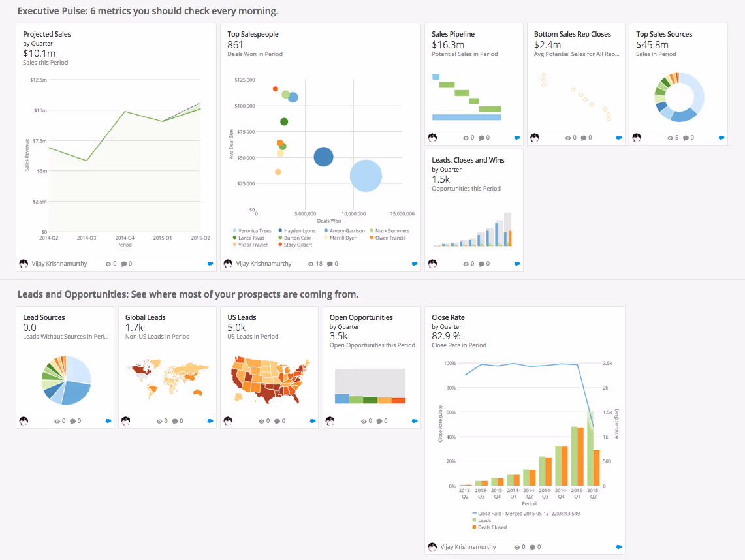Viewport: 745px width, 560px height.
Task: Open the blue annotation icon on Open Opportunities card
Action: (x=413, y=421)
